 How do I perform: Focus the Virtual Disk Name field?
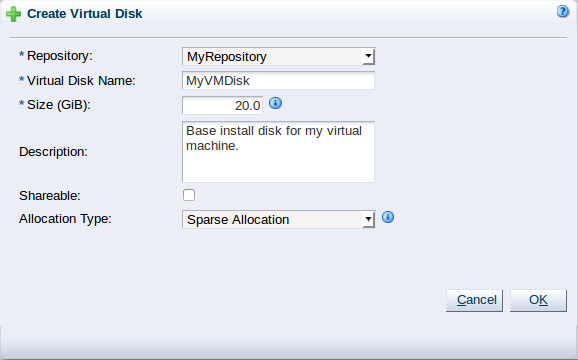pos(278,81)
